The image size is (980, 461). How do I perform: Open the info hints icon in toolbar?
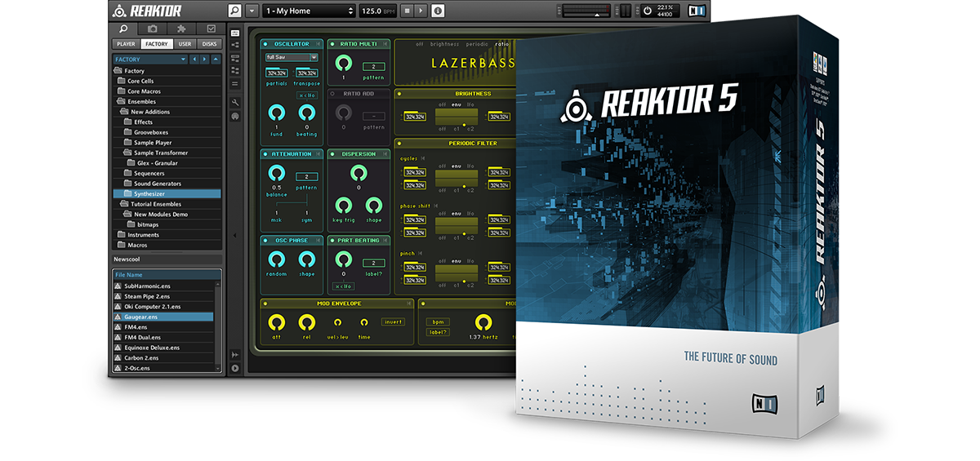[x=438, y=11]
